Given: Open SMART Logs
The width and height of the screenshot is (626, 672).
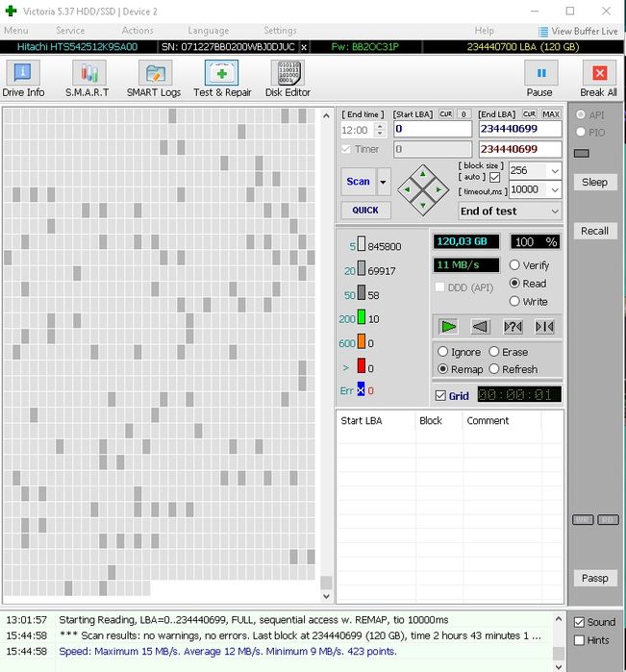Looking at the screenshot, I should coord(154,79).
